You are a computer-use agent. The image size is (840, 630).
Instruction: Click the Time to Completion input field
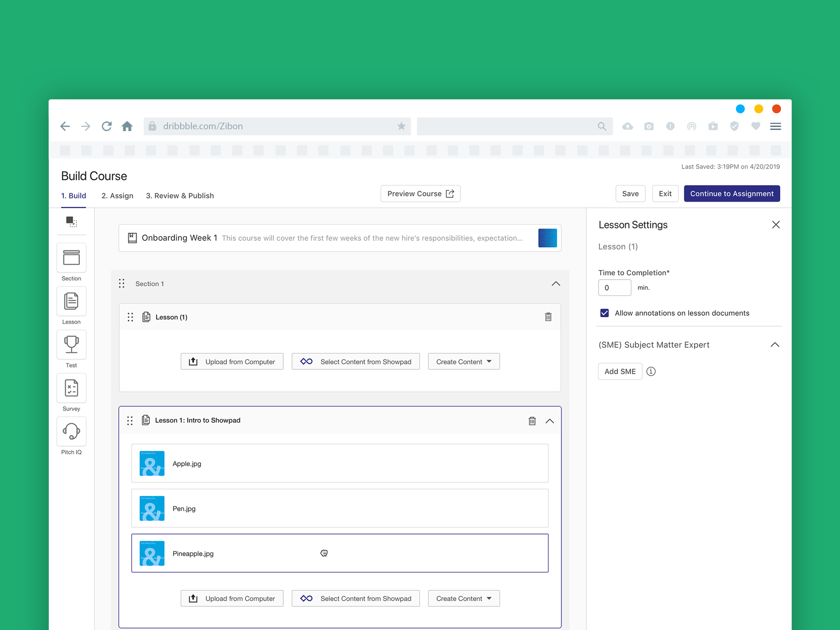tap(614, 288)
